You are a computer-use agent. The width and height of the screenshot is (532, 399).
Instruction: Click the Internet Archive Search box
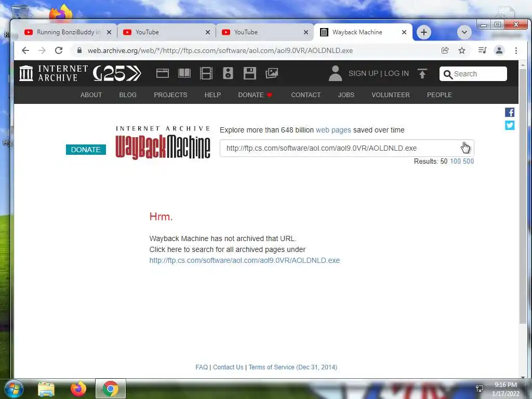point(473,74)
